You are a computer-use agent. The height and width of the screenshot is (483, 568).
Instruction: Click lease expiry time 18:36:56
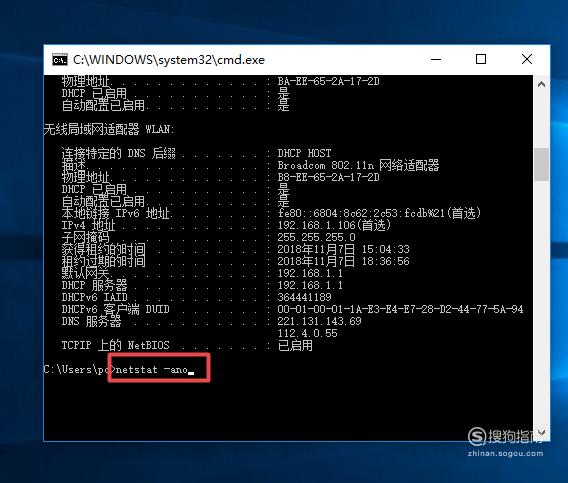tap(385, 261)
